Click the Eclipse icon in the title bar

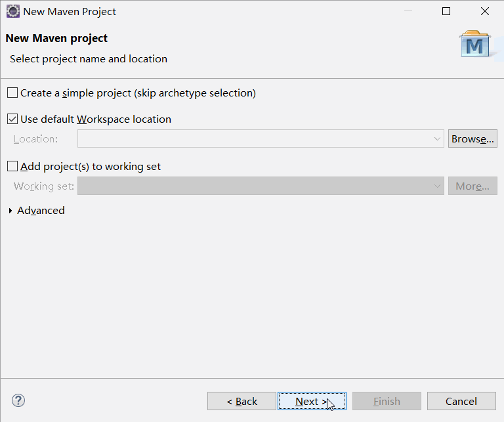(12, 11)
